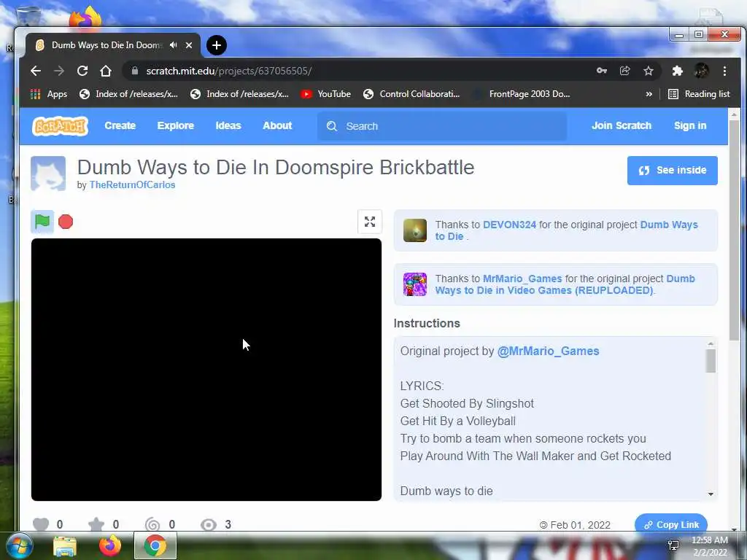Click the star favorite icon
Image resolution: width=747 pixels, height=560 pixels.
coord(96,524)
